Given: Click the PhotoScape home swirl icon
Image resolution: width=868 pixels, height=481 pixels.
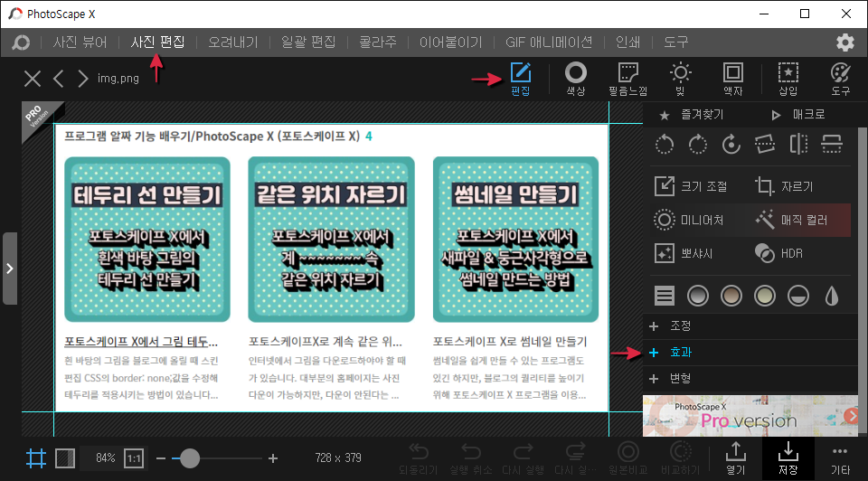Looking at the screenshot, I should coord(21,42).
